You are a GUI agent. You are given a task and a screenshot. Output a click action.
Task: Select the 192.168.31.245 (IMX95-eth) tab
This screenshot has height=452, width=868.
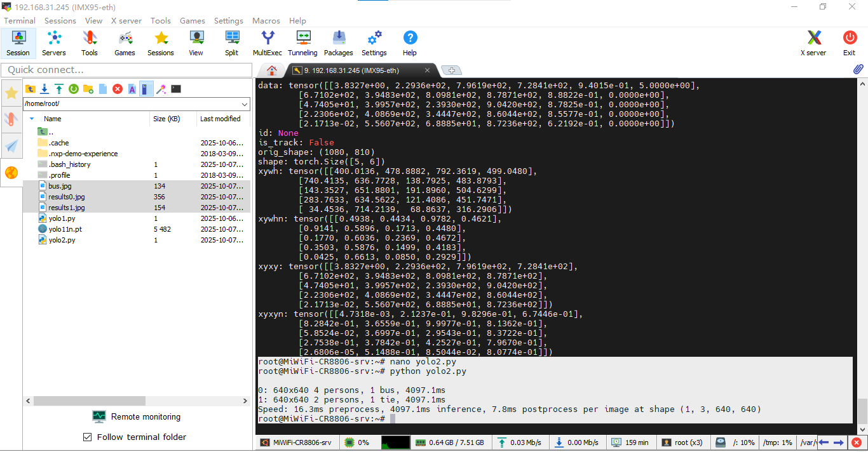coord(362,70)
